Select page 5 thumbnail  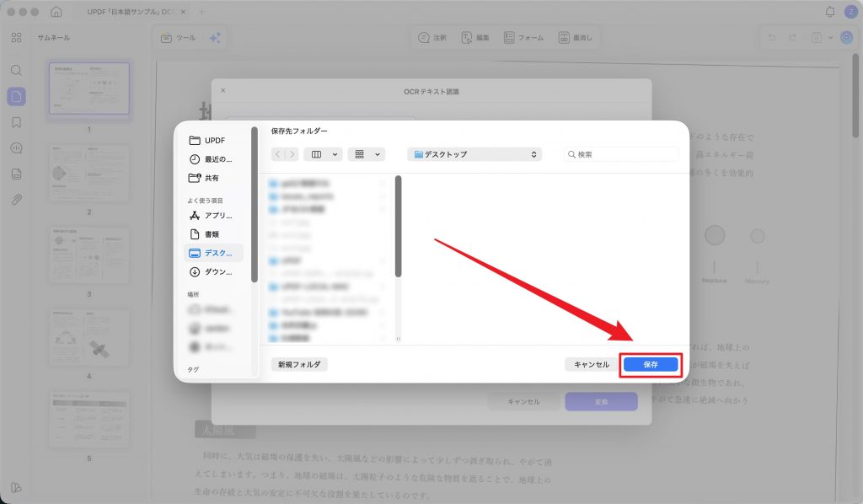(89, 419)
